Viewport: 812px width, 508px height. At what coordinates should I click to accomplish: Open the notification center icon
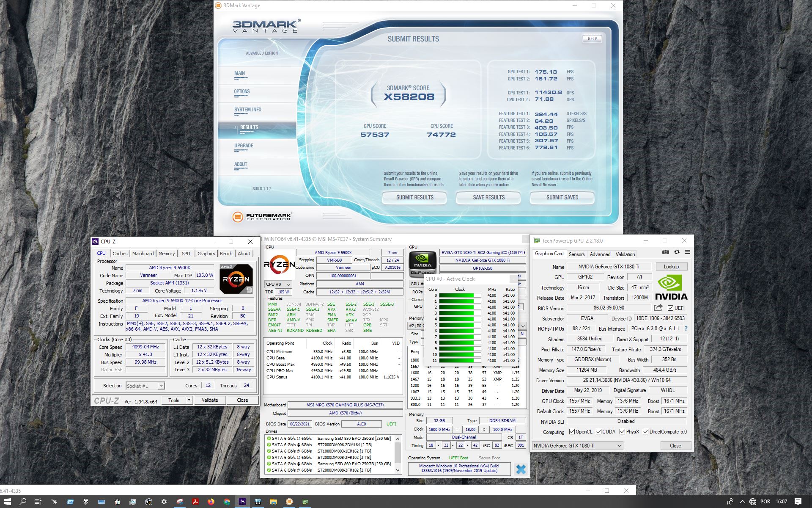pyautogui.click(x=798, y=502)
